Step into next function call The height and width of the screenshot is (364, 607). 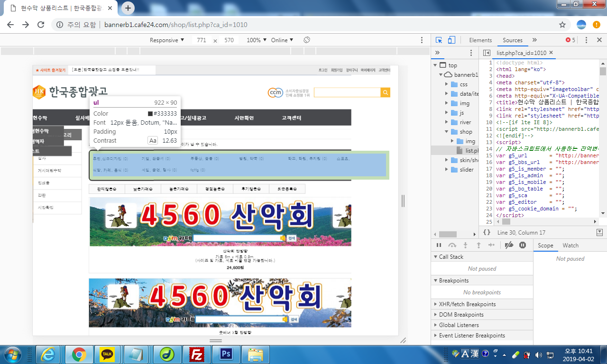(465, 245)
